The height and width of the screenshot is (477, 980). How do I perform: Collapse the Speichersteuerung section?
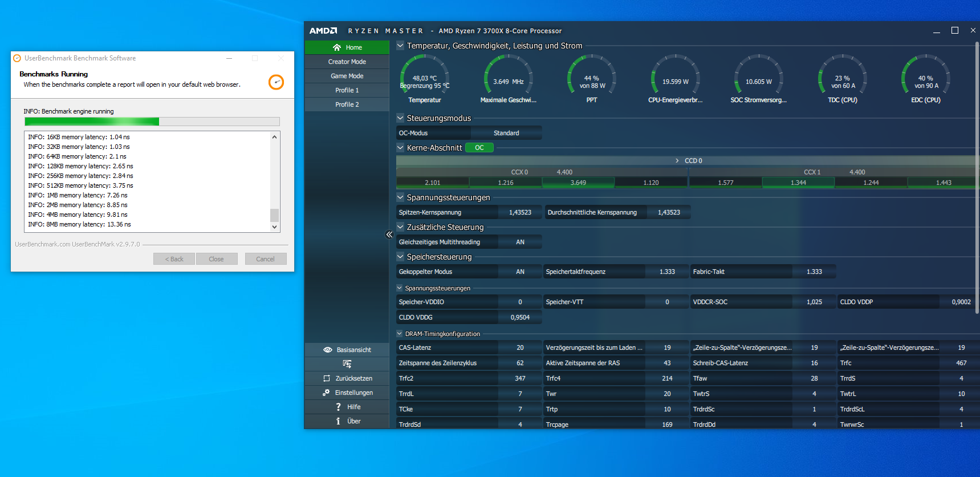pos(400,257)
